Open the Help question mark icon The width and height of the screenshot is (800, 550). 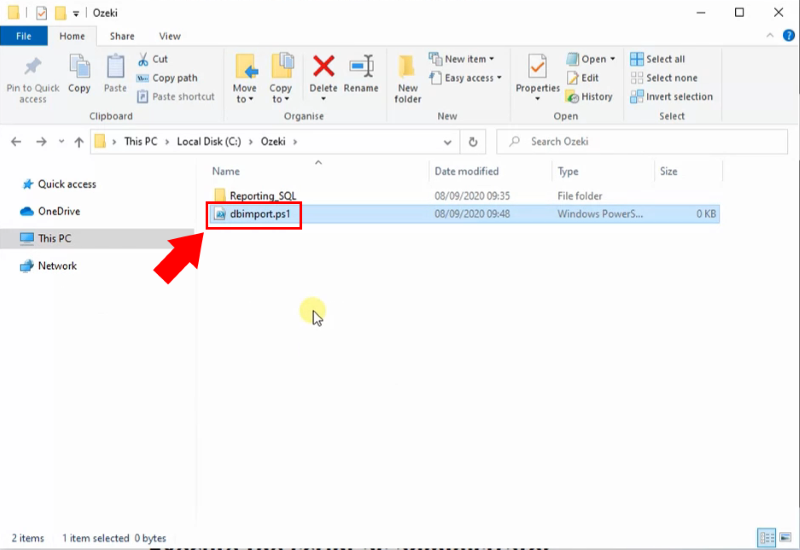788,35
